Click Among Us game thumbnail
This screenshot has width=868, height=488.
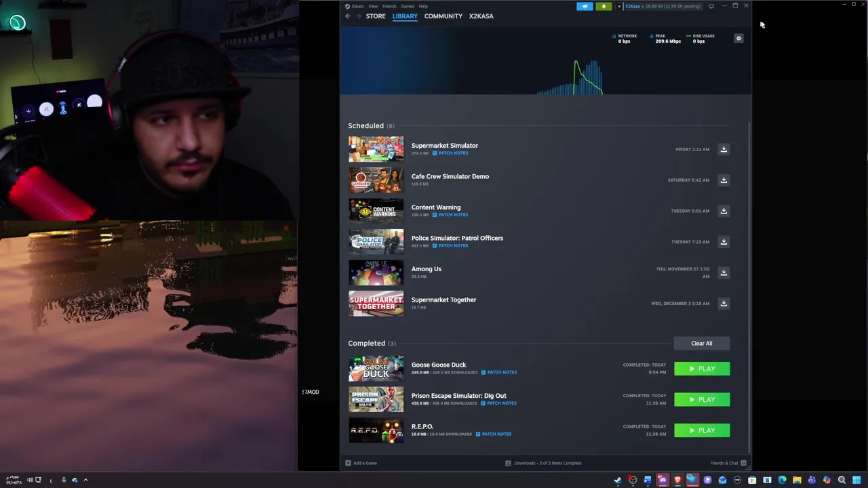pos(376,272)
